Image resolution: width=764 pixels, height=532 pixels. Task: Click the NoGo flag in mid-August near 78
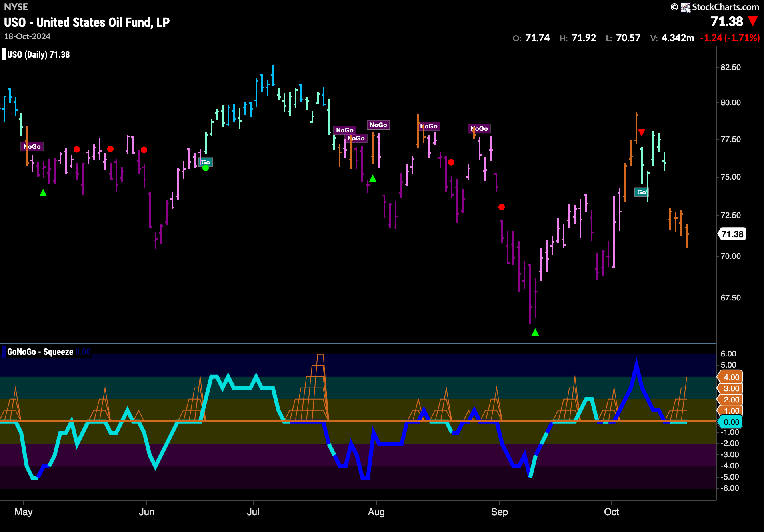pyautogui.click(x=429, y=126)
